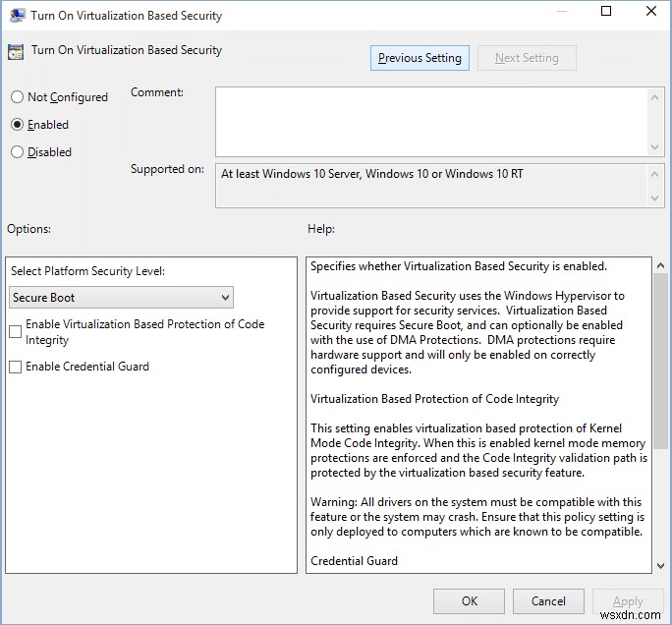Go to Previous Setting
The height and width of the screenshot is (625, 672).
tap(420, 58)
